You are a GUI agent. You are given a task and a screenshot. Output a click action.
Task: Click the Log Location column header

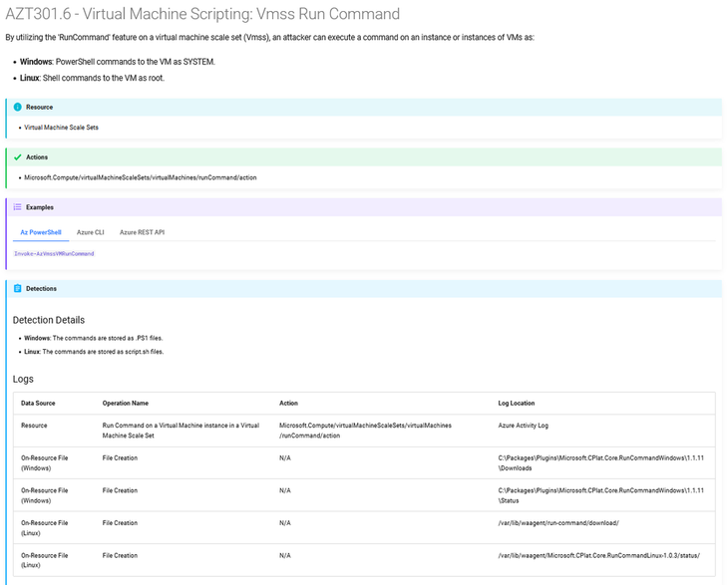(517, 404)
